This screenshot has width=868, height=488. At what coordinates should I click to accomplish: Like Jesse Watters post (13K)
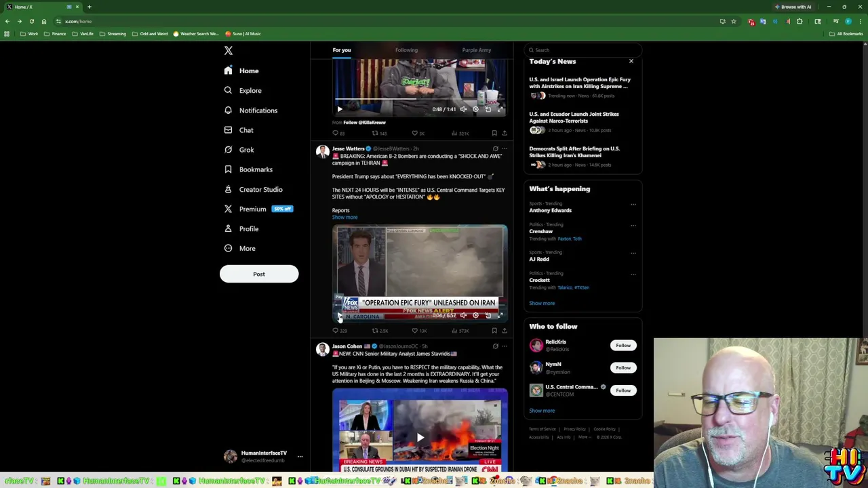tap(419, 331)
